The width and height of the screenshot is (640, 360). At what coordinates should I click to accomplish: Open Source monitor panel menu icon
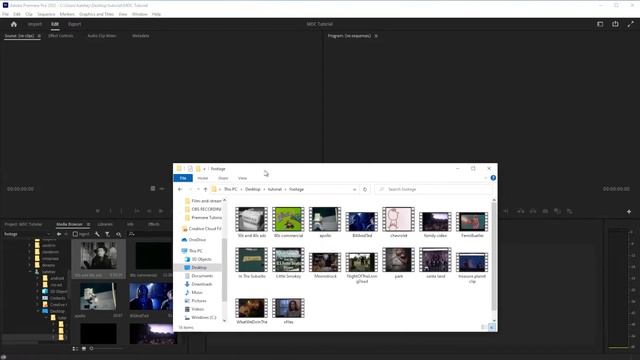(x=39, y=36)
